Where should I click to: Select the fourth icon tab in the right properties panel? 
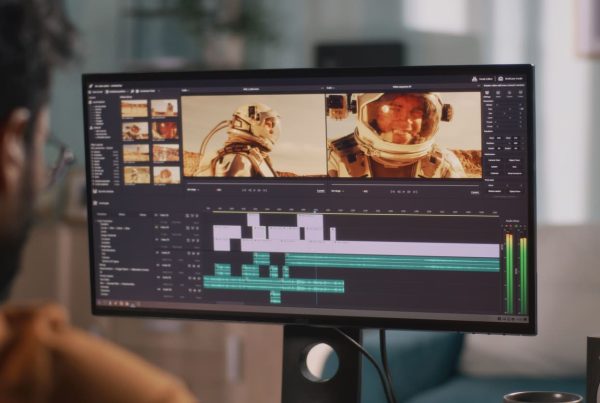point(520,93)
